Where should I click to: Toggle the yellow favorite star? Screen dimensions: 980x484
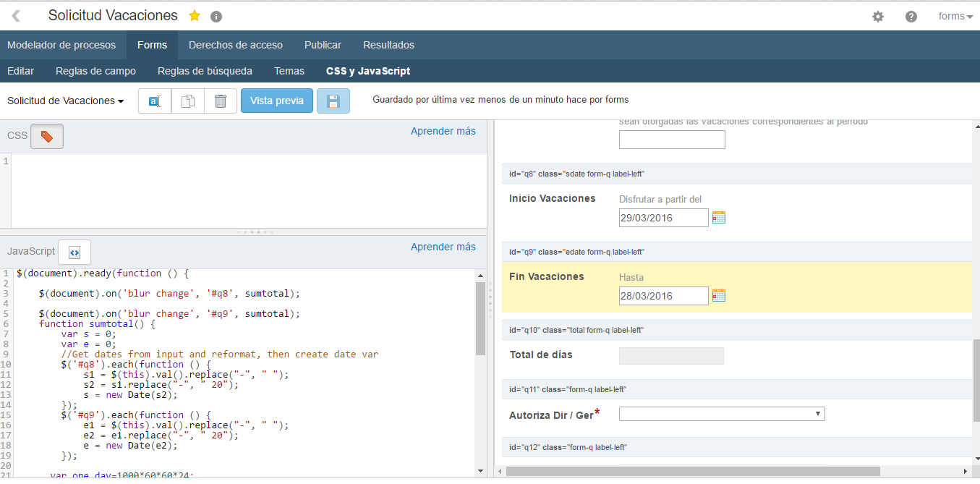(195, 16)
